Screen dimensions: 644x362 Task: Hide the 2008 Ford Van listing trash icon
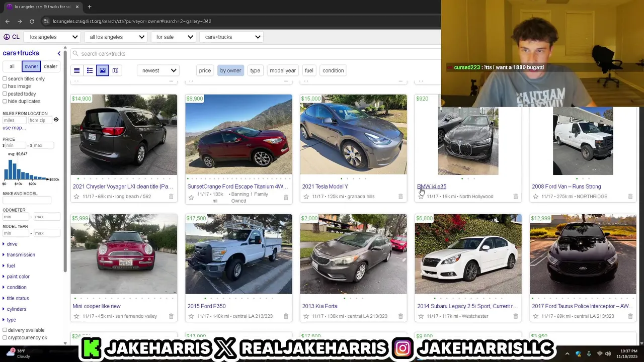(x=630, y=197)
